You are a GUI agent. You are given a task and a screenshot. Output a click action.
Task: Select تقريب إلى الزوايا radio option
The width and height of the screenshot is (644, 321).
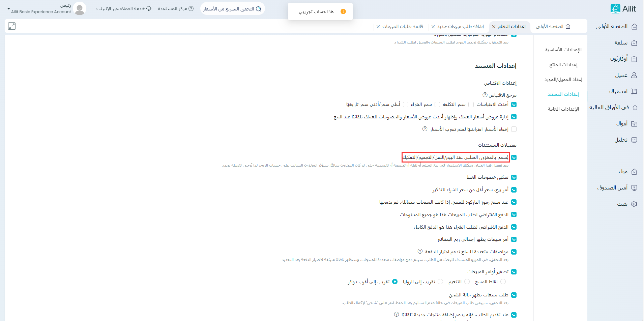[x=440, y=282]
